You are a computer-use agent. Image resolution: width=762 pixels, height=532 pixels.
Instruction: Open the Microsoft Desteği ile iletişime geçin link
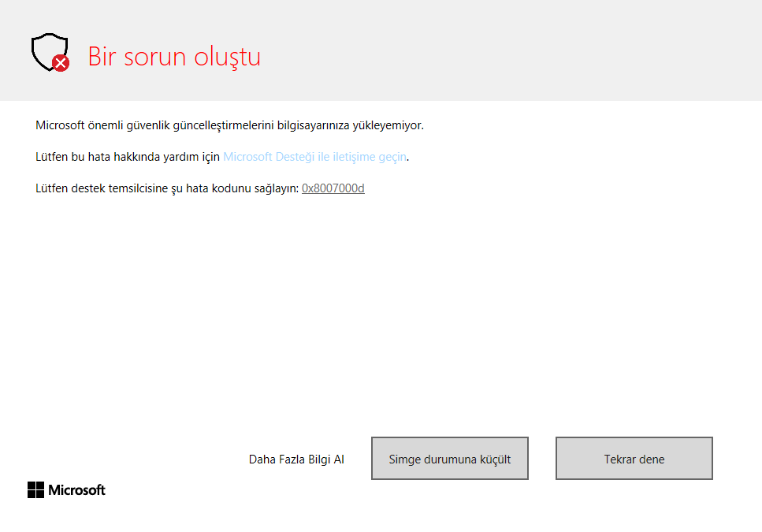click(x=314, y=157)
